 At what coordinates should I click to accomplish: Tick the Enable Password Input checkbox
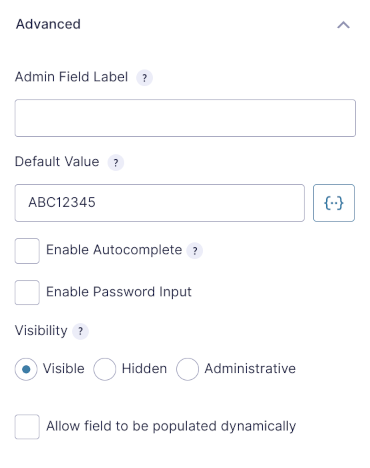pyautogui.click(x=27, y=292)
